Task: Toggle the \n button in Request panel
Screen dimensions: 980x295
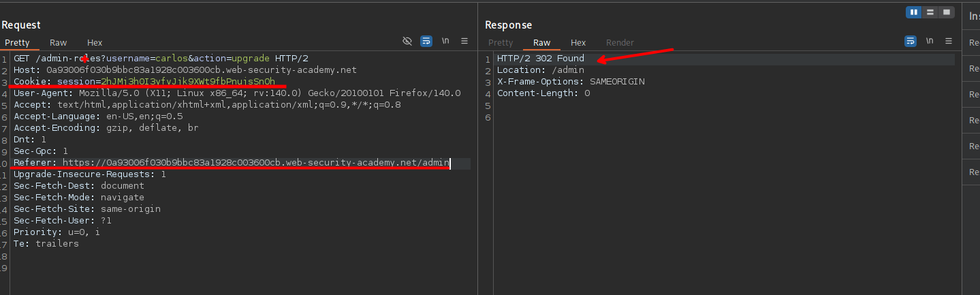Action: (445, 42)
